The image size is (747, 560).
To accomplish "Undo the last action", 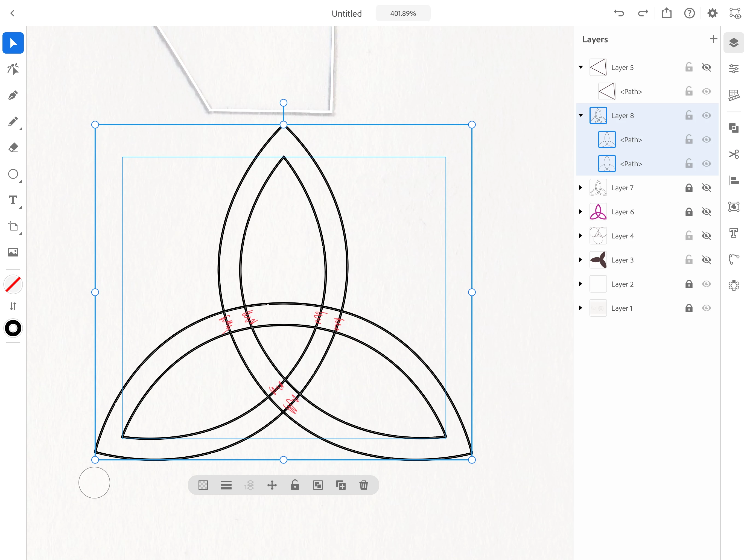I will (x=619, y=13).
